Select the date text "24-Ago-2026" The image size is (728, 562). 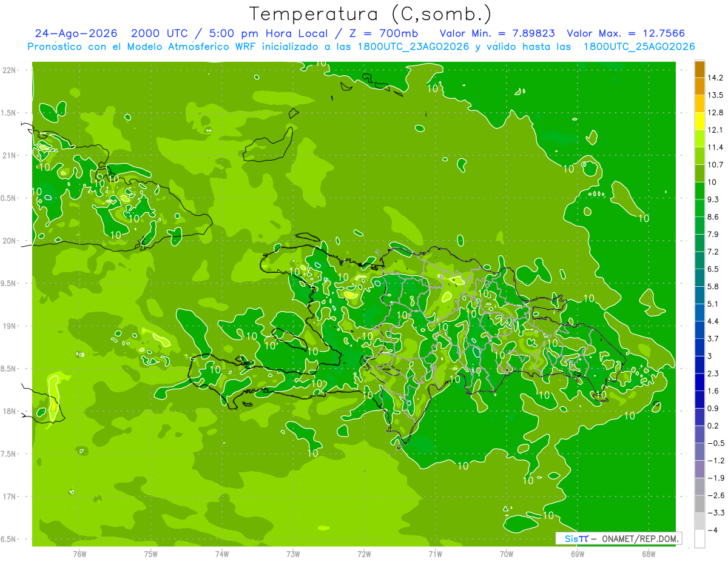76,33
